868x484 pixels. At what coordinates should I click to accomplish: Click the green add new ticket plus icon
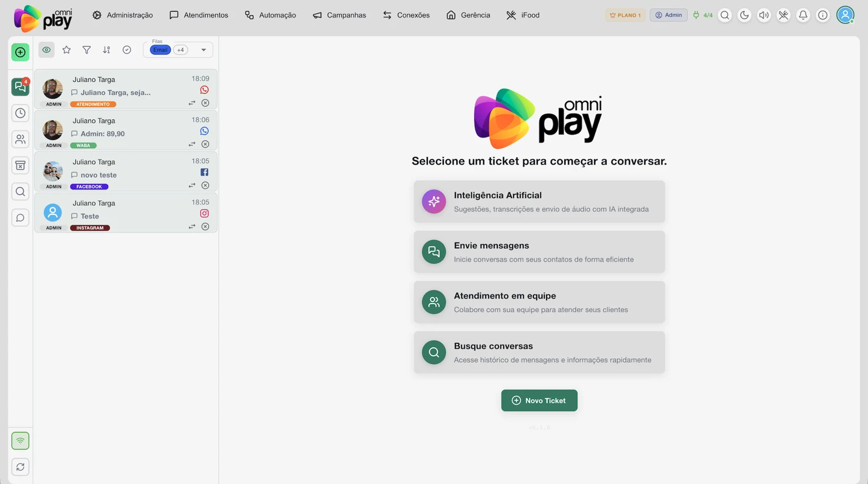[x=20, y=53]
